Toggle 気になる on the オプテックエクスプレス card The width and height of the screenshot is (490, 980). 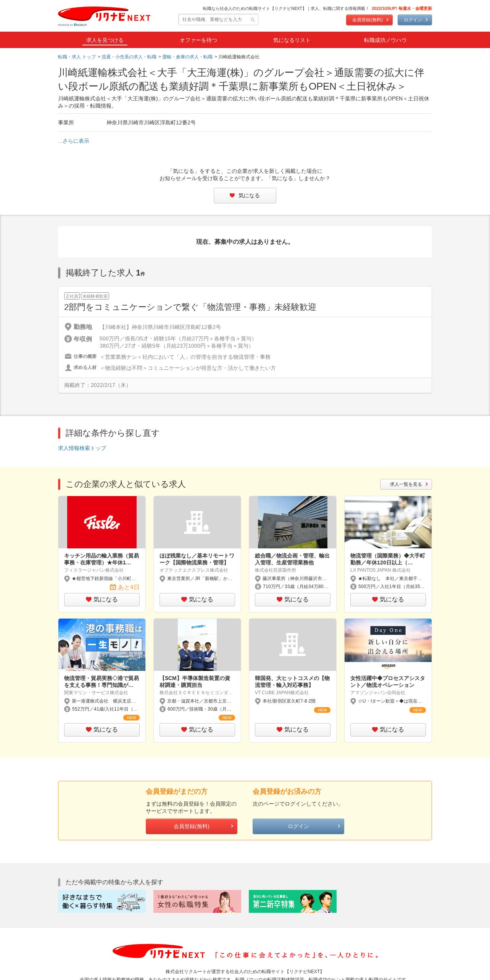pyautogui.click(x=197, y=600)
